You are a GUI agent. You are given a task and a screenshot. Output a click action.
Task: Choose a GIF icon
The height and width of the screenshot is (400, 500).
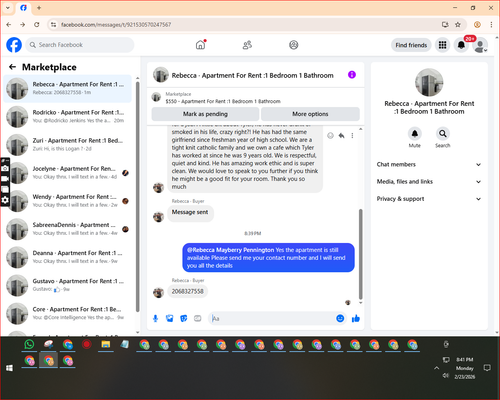[x=198, y=319]
